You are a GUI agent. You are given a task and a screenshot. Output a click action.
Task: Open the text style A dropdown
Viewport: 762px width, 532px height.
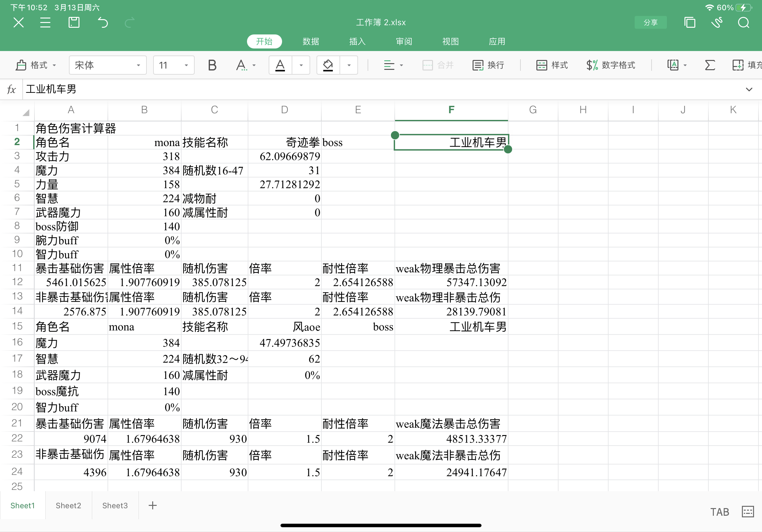click(245, 65)
